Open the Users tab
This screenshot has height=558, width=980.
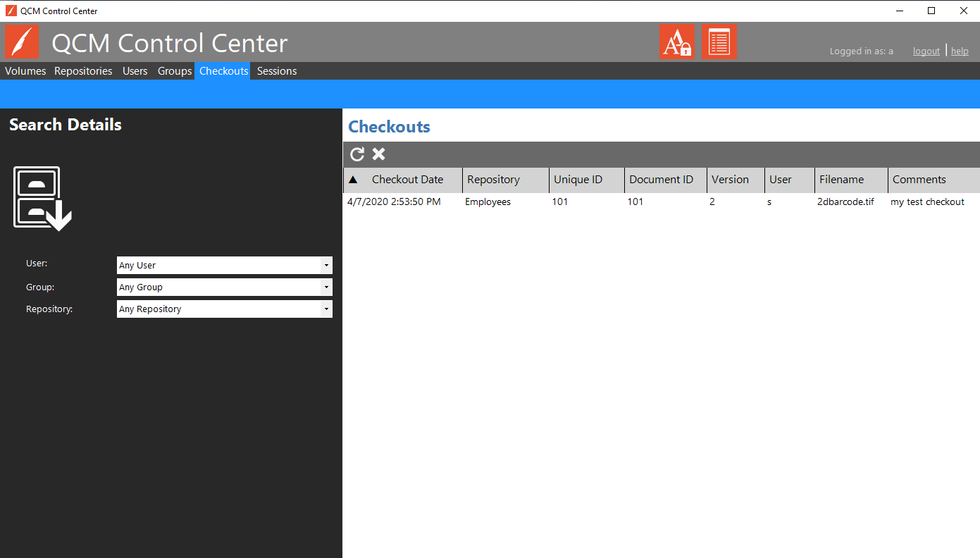[x=135, y=71]
